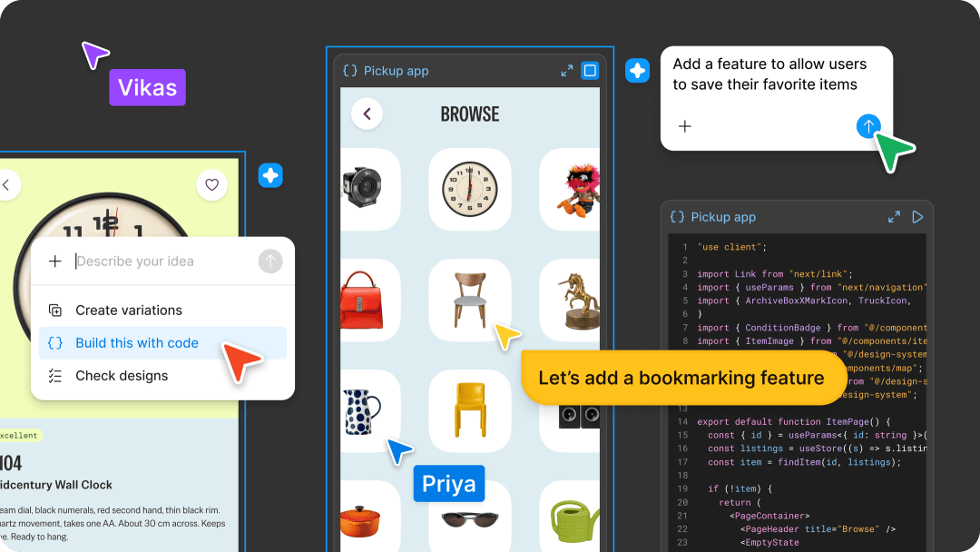The width and height of the screenshot is (980, 552).
Task: Open the yellow chair item
Action: coord(470,410)
